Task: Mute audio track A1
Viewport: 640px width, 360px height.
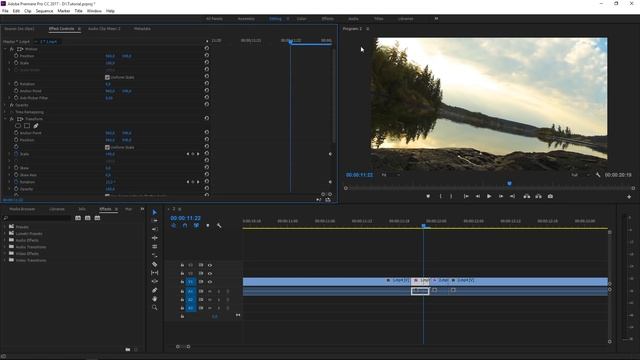Action: [210, 291]
